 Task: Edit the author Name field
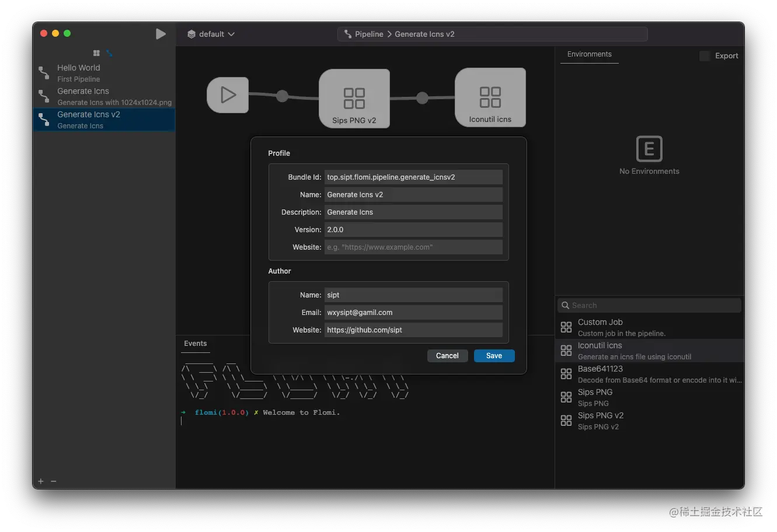413,295
